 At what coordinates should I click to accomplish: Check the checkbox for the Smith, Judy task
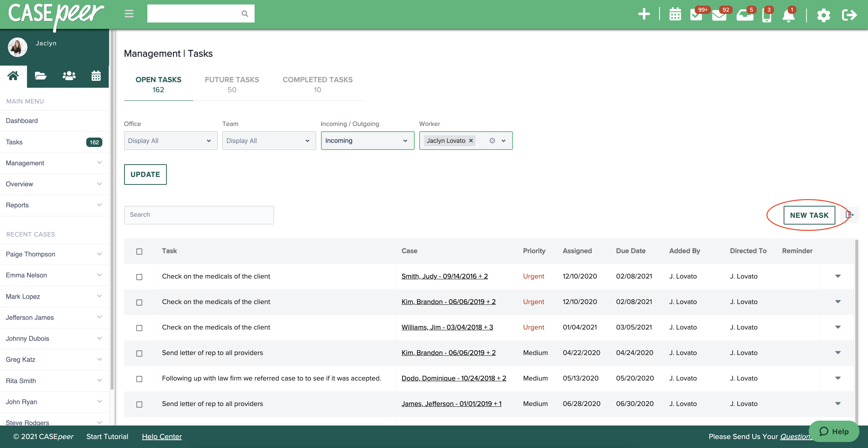[x=139, y=277]
